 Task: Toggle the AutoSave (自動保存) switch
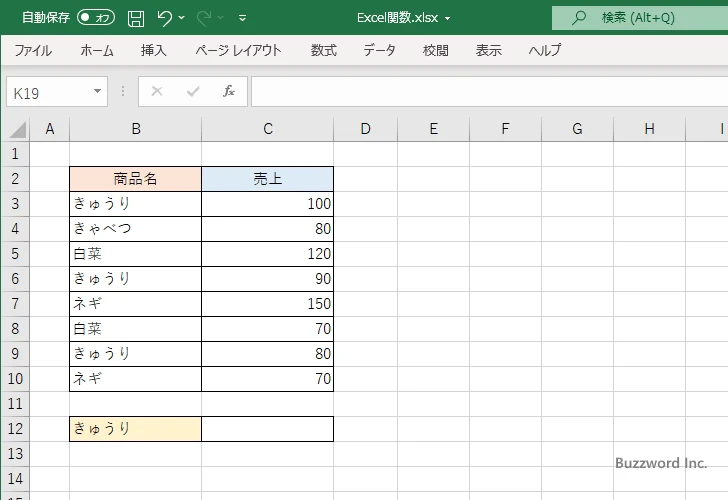tap(96, 18)
